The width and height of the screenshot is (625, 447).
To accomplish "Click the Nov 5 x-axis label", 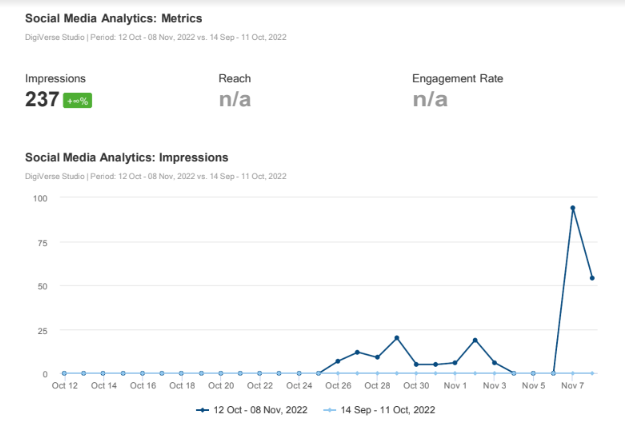I will tap(533, 385).
